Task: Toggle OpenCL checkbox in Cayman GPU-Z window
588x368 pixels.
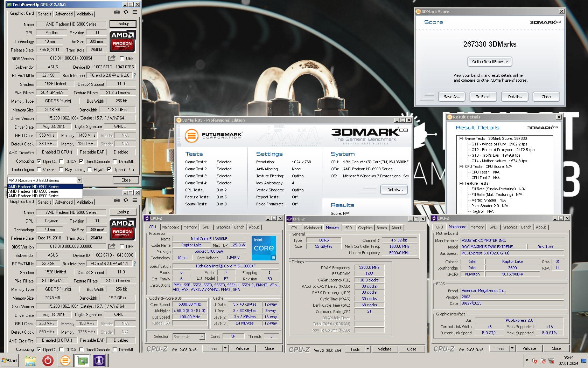Action: (39, 350)
